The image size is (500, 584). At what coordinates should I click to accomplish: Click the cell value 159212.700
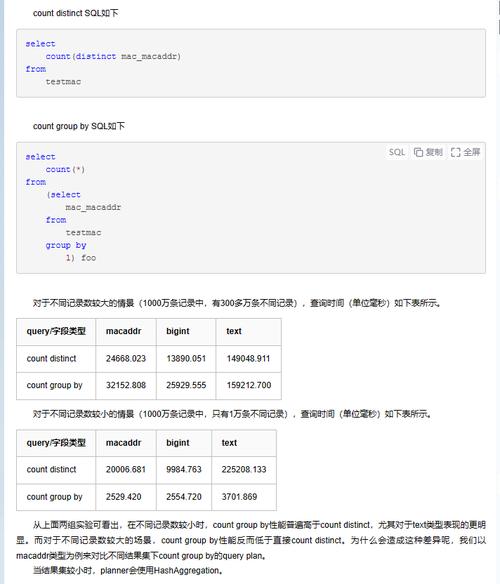pos(249,385)
